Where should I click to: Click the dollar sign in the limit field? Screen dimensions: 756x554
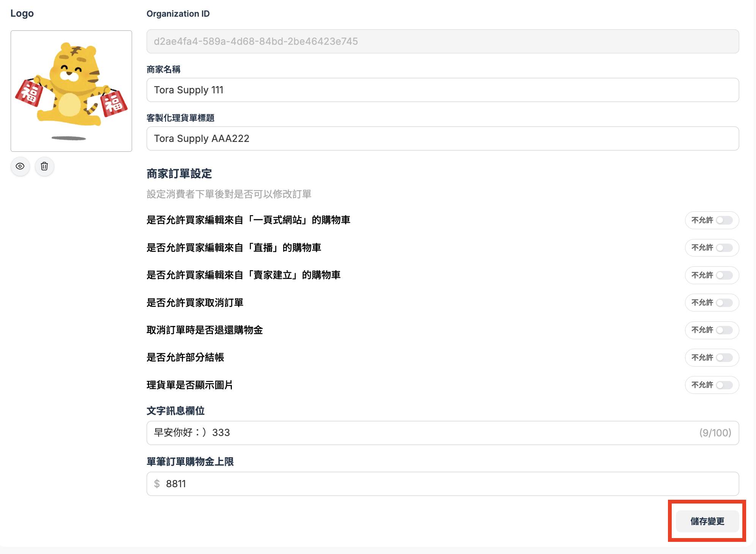[x=156, y=483]
